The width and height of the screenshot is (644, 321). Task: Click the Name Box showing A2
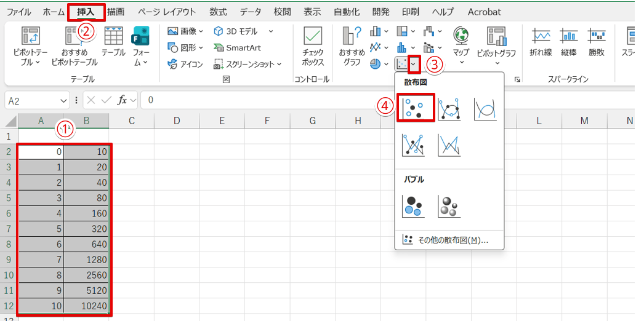coord(32,100)
